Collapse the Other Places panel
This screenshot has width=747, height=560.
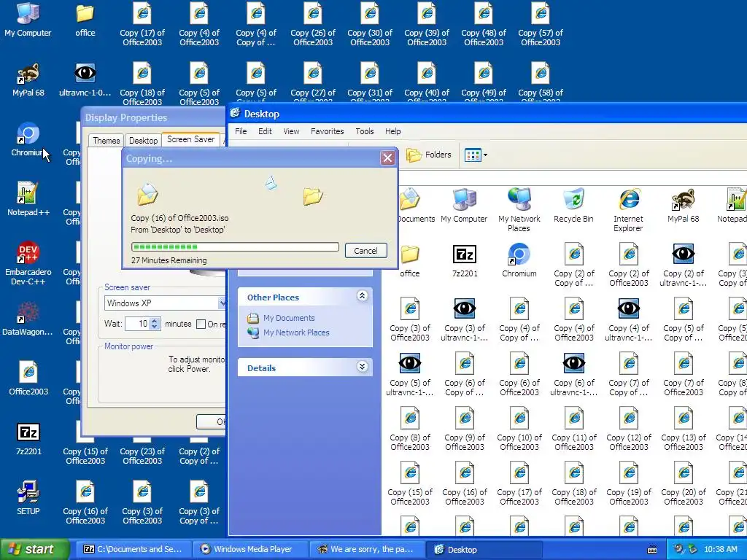tap(362, 296)
